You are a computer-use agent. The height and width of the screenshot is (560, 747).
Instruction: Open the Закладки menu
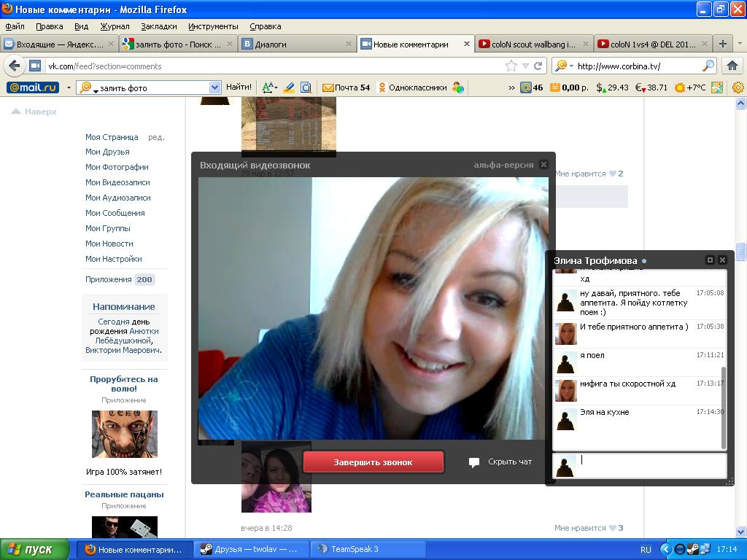pos(158,26)
